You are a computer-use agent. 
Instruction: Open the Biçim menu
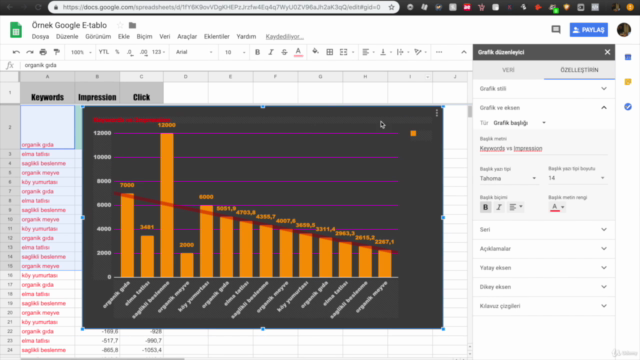click(144, 37)
